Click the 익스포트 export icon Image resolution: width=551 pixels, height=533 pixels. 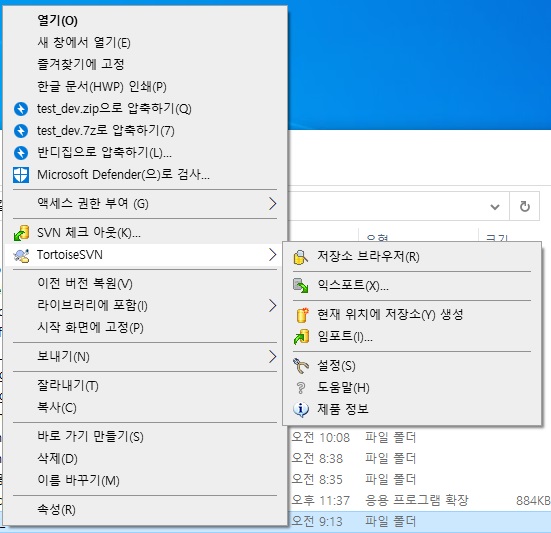coord(300,285)
